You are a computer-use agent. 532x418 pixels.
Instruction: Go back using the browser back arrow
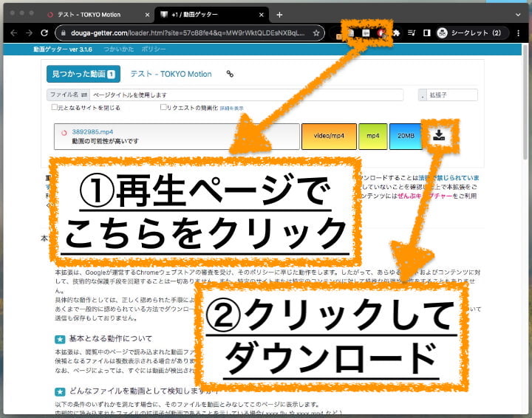[x=11, y=33]
